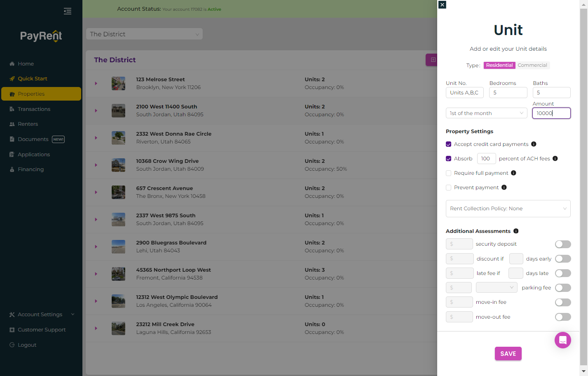The height and width of the screenshot is (376, 588).
Task: Click the Transactions icon in sidebar
Action: [12, 109]
